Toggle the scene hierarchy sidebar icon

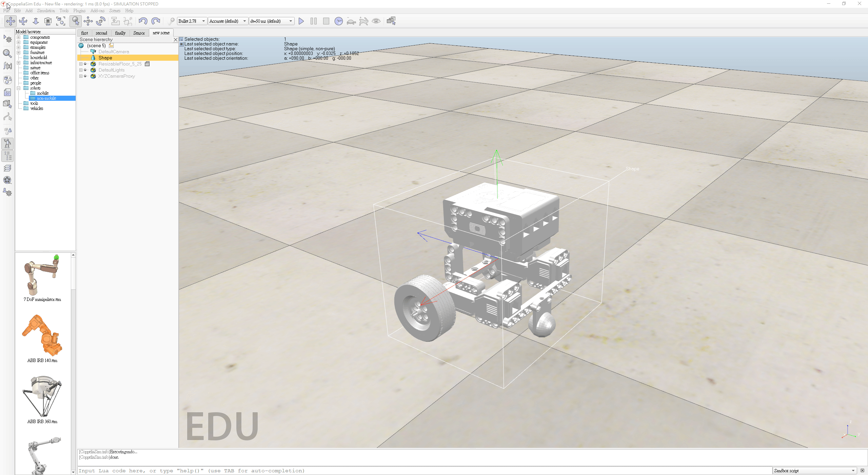pos(7,156)
